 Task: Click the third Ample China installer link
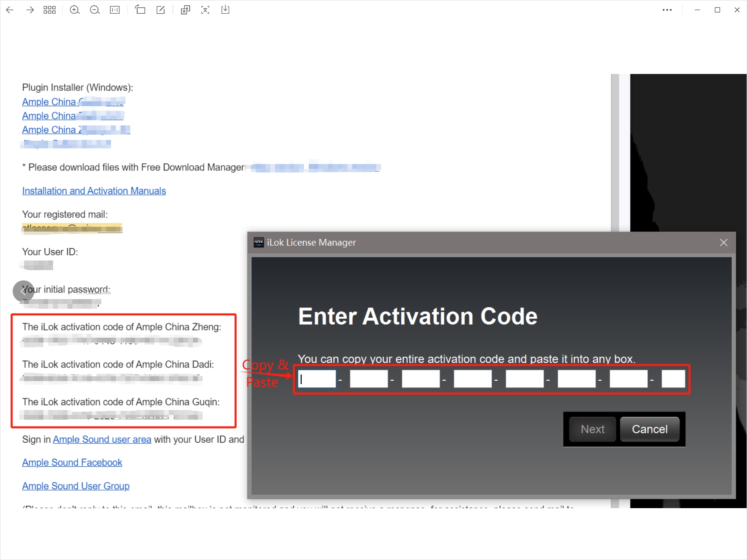click(76, 130)
